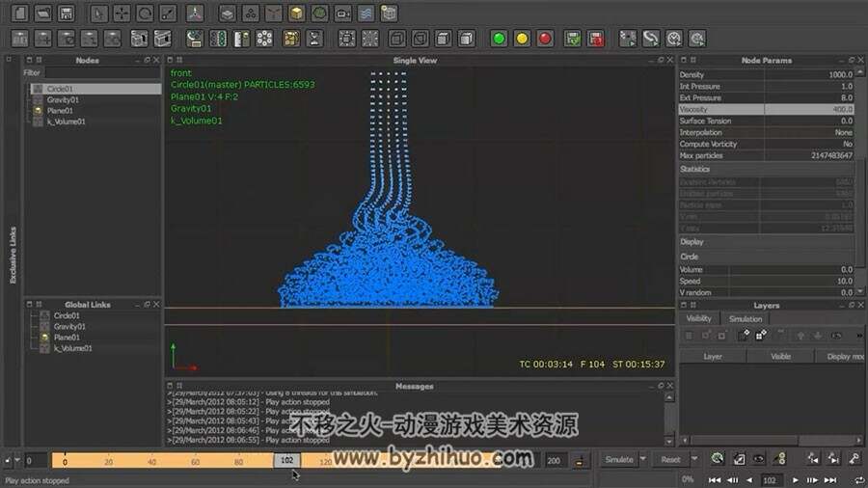
Task: Click the golden crate icon in the second toolbar
Action: 291,39
